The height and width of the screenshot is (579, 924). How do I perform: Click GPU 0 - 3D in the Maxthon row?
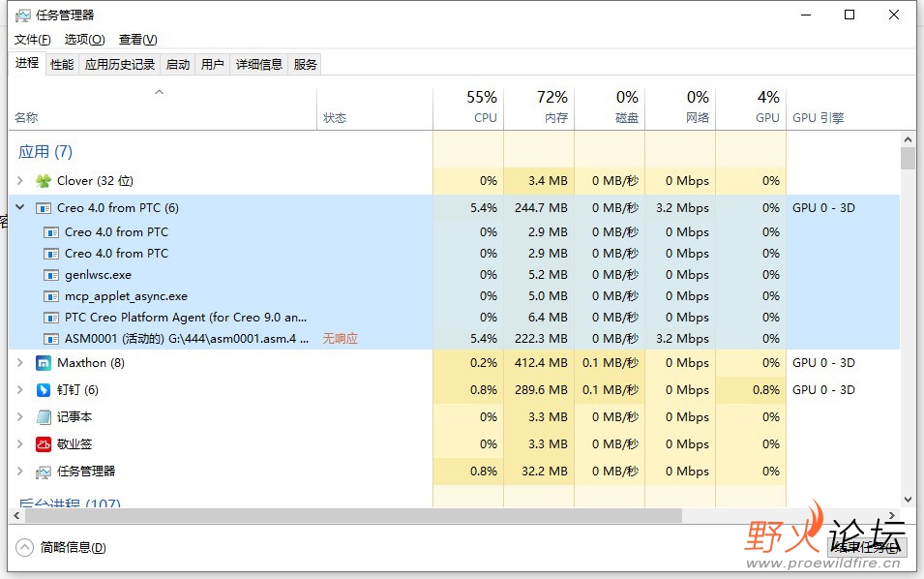click(823, 363)
